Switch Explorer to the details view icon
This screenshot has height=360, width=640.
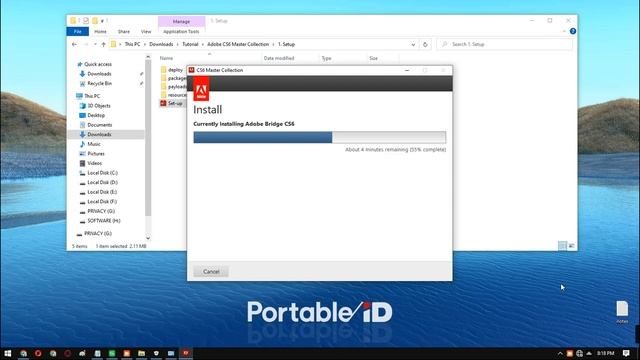[562, 246]
